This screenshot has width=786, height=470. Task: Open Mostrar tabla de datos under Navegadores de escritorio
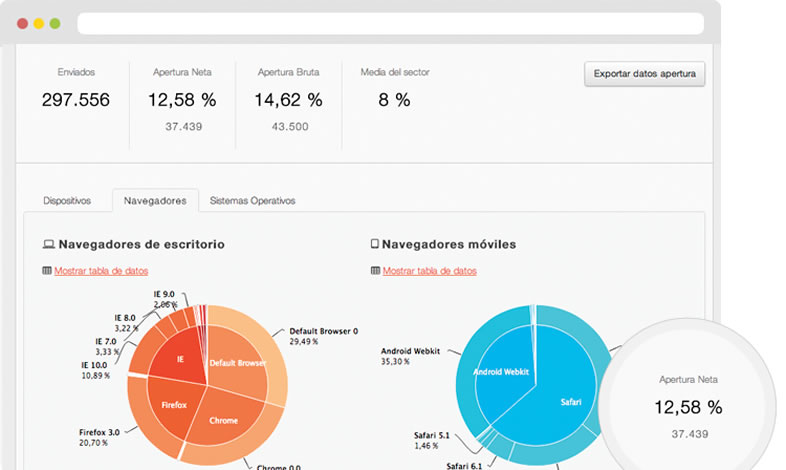[101, 271]
